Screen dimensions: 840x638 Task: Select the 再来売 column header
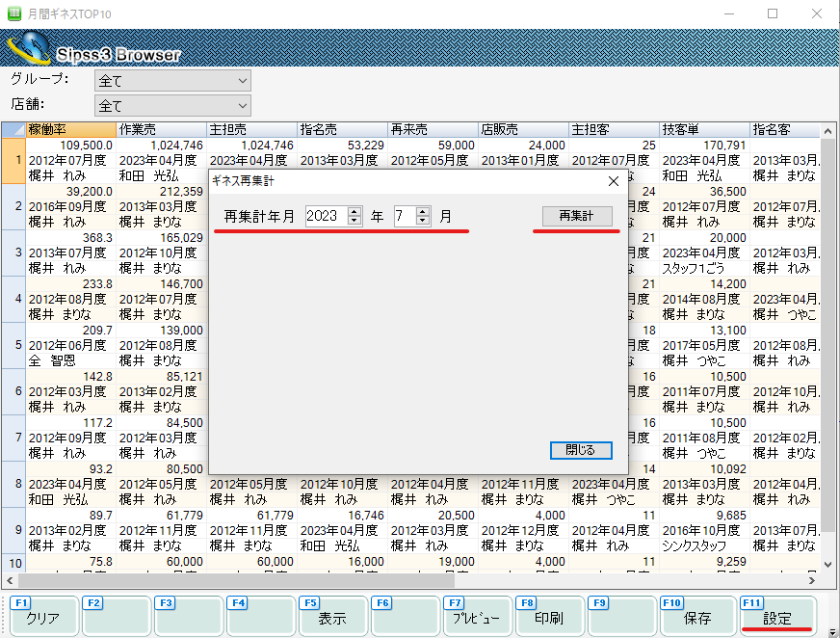[x=433, y=130]
